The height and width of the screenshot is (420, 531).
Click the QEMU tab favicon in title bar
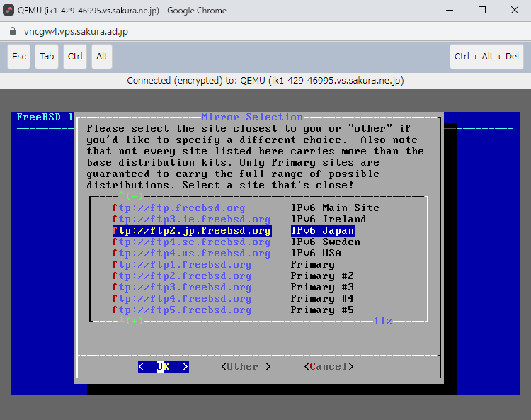click(11, 11)
